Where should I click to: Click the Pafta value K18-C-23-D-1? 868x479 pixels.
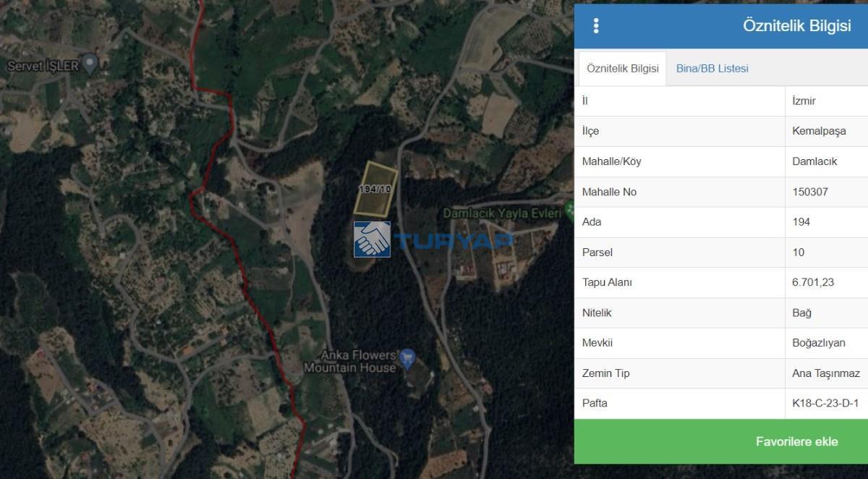[x=825, y=403]
